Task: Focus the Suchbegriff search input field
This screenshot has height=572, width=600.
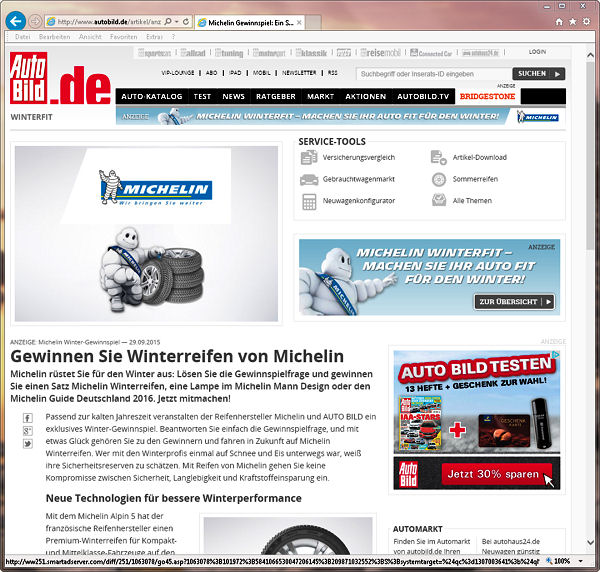Action: 434,74
